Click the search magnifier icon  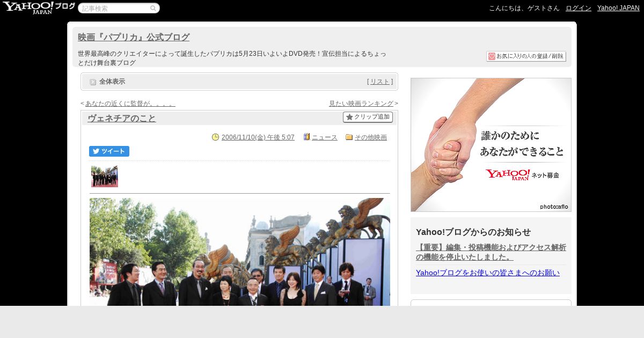(153, 9)
